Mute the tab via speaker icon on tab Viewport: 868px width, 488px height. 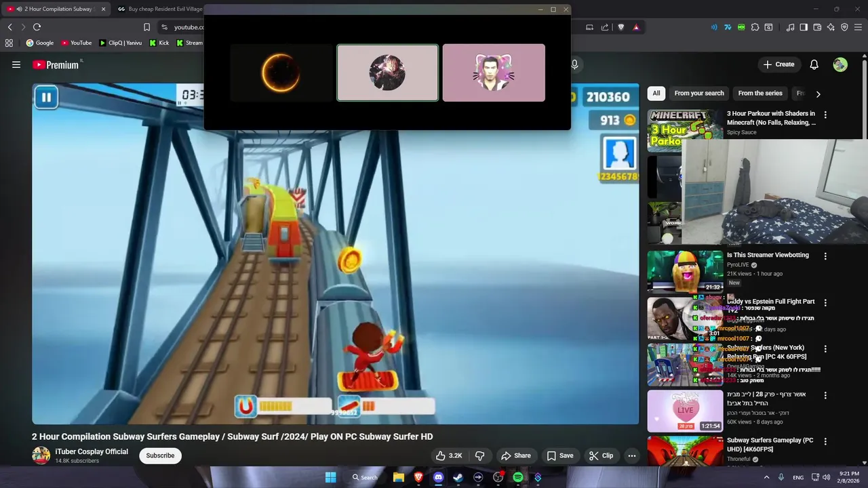(18, 9)
